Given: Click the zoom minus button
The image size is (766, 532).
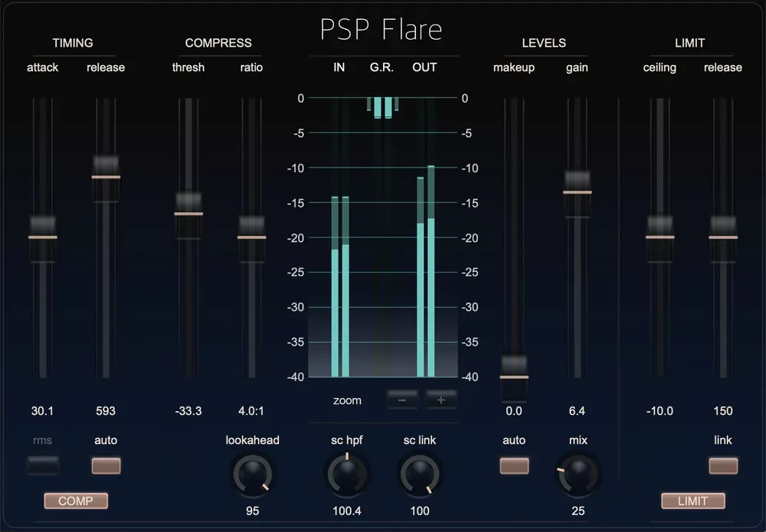Looking at the screenshot, I should (x=403, y=400).
